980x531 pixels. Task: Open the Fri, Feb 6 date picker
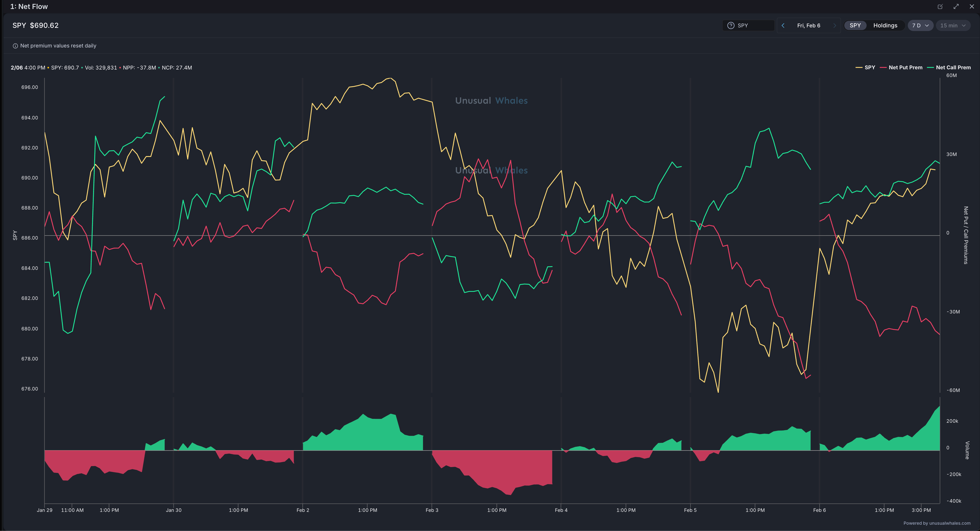pyautogui.click(x=808, y=25)
